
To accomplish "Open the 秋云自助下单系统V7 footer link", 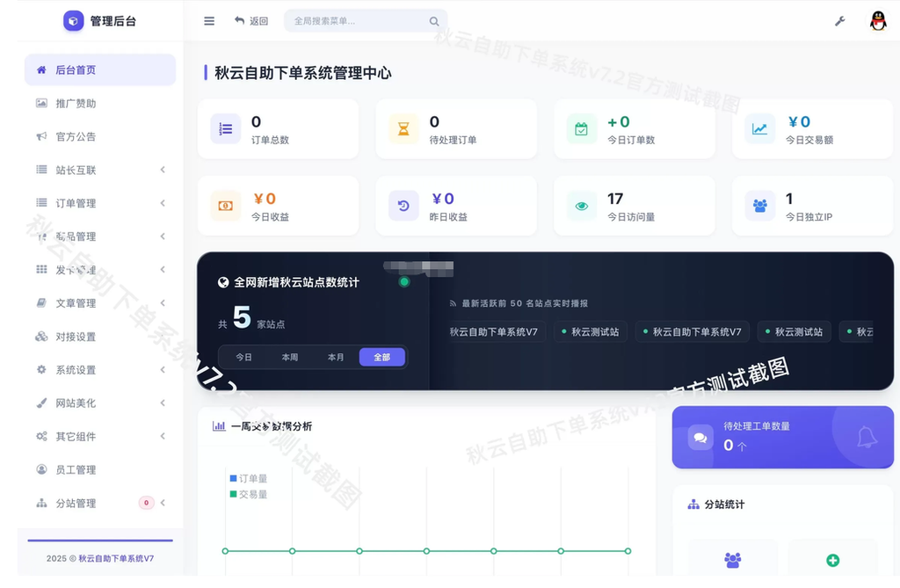I will pyautogui.click(x=116, y=558).
